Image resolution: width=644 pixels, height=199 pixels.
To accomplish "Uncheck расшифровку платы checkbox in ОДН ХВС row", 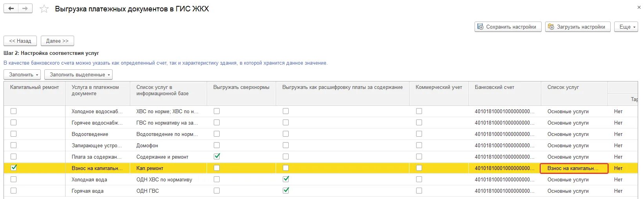I will click(x=286, y=179).
